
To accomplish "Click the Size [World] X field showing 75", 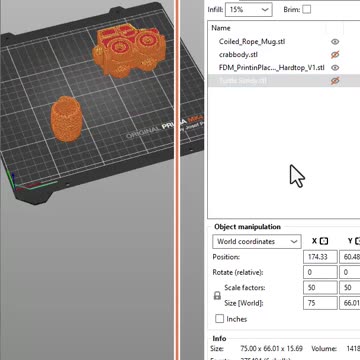I will coord(320,303).
